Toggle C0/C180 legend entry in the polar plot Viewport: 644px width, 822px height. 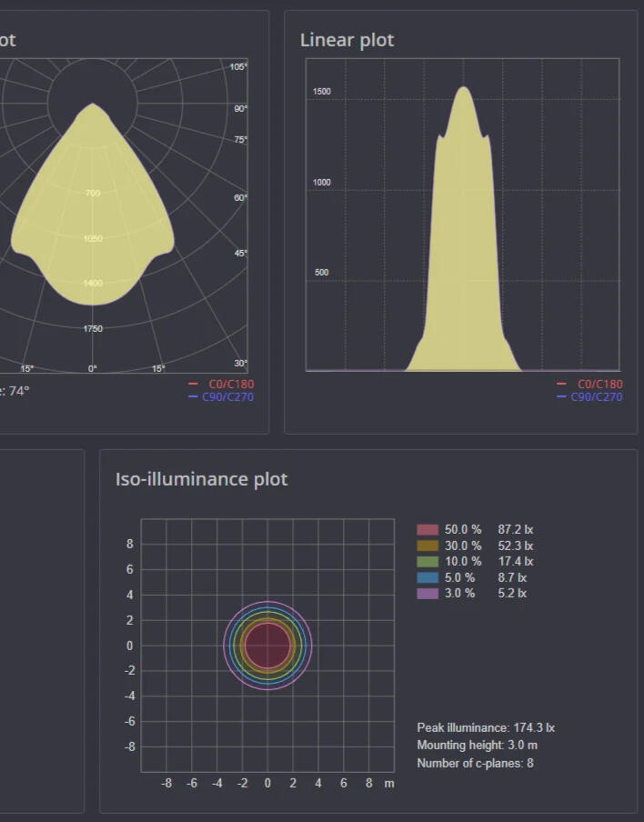click(224, 385)
